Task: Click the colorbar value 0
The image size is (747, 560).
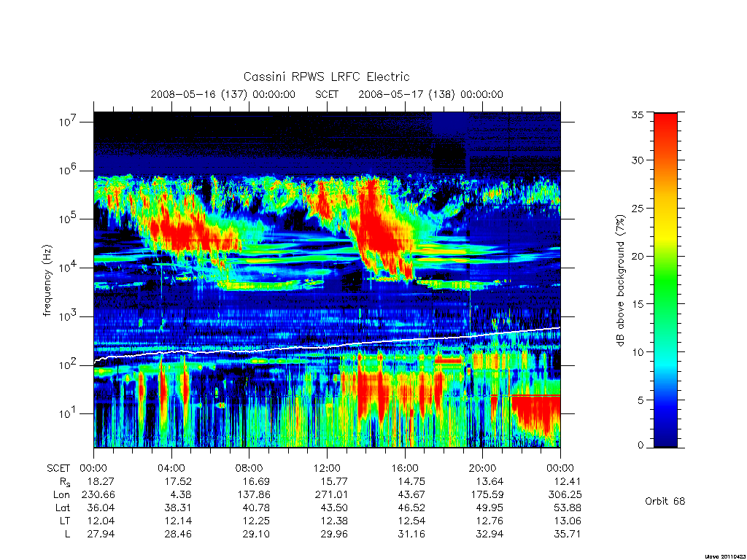Action: point(640,446)
